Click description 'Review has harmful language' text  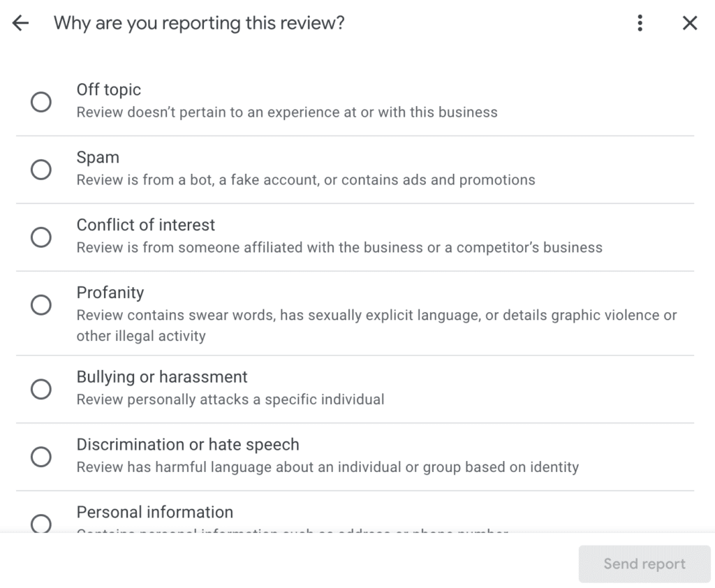(327, 467)
